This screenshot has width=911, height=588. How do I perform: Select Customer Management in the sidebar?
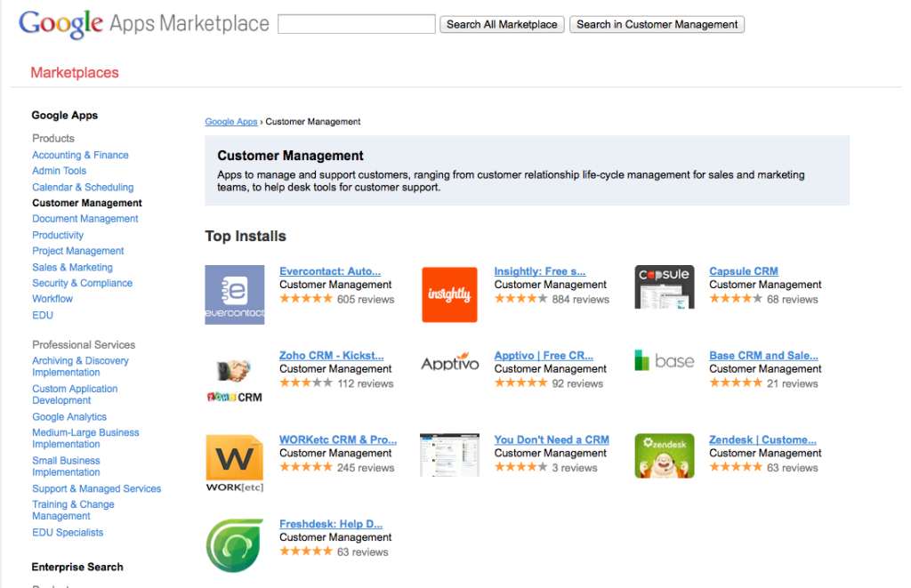point(87,203)
